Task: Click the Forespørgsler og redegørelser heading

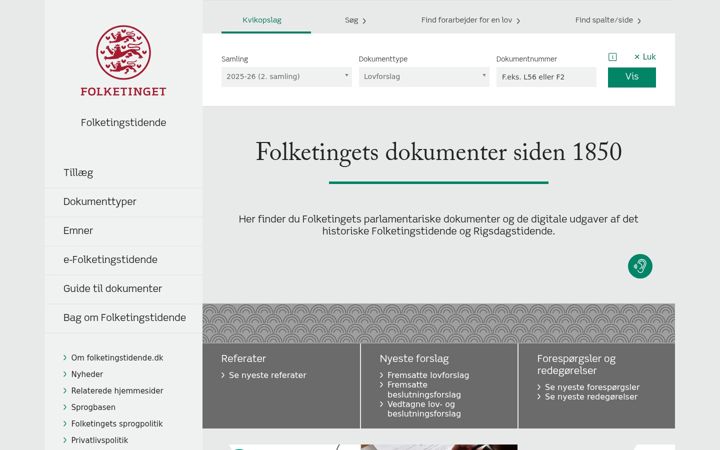Action: tap(576, 365)
